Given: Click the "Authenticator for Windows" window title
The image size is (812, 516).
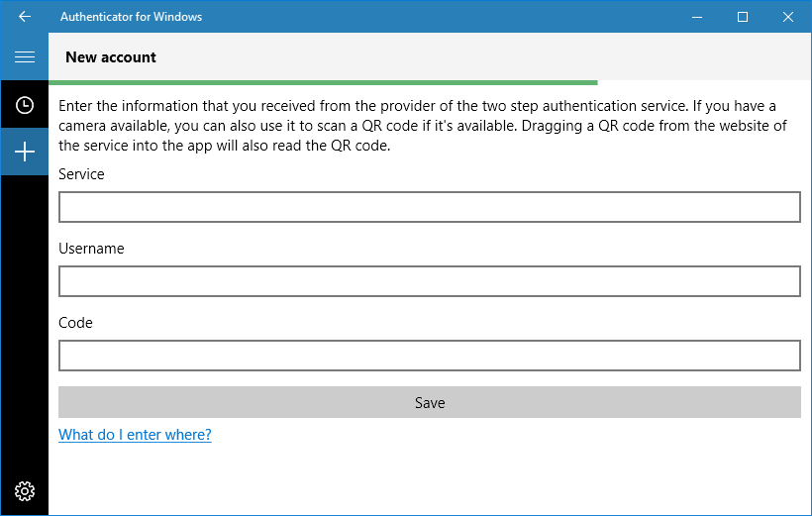Looking at the screenshot, I should tap(131, 17).
